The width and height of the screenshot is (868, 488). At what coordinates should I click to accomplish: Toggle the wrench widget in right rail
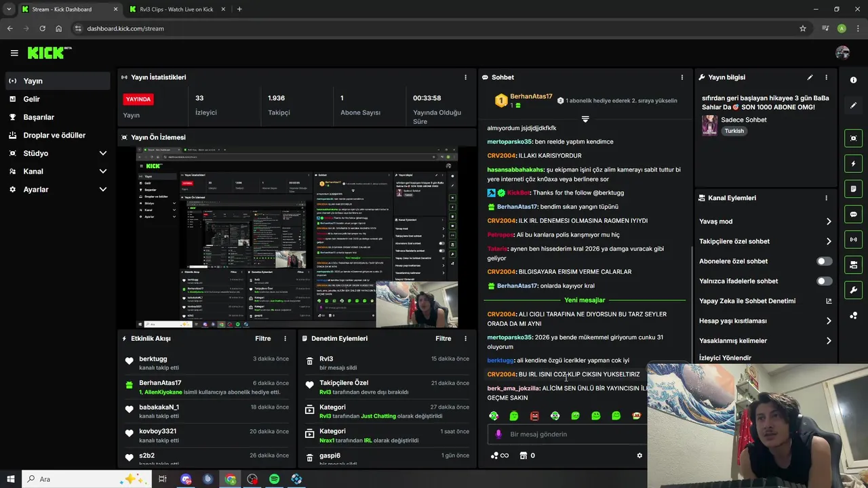tap(853, 290)
